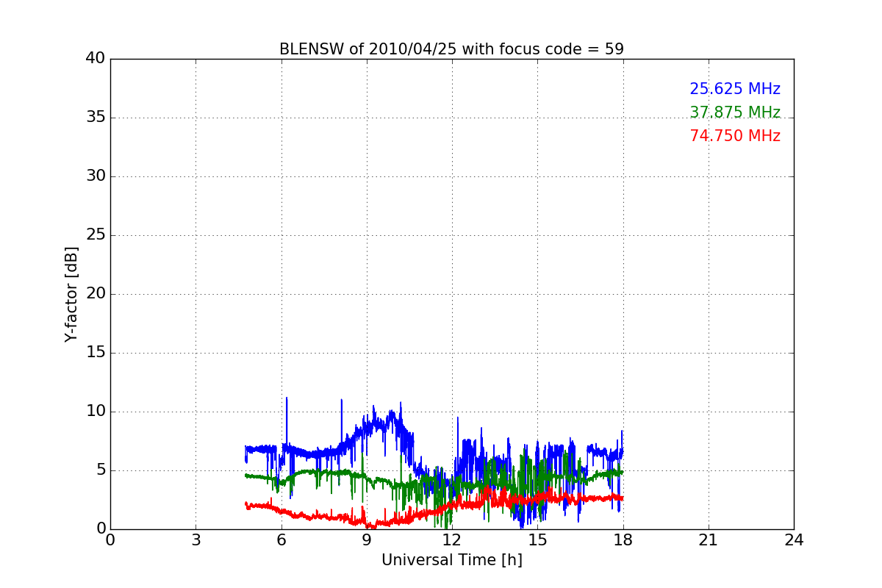Select the 74.750 MHz legend label
Screen dimensions: 882x588
click(x=735, y=136)
